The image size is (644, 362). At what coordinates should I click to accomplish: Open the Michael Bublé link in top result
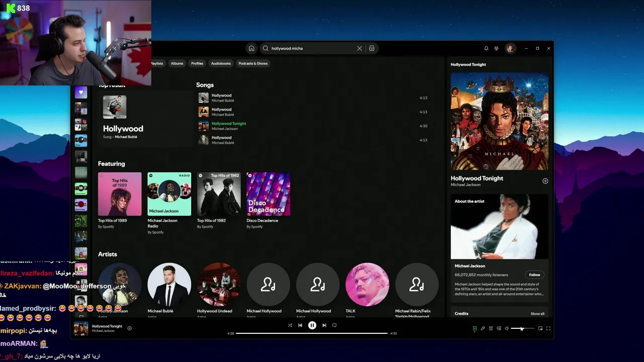(x=126, y=137)
